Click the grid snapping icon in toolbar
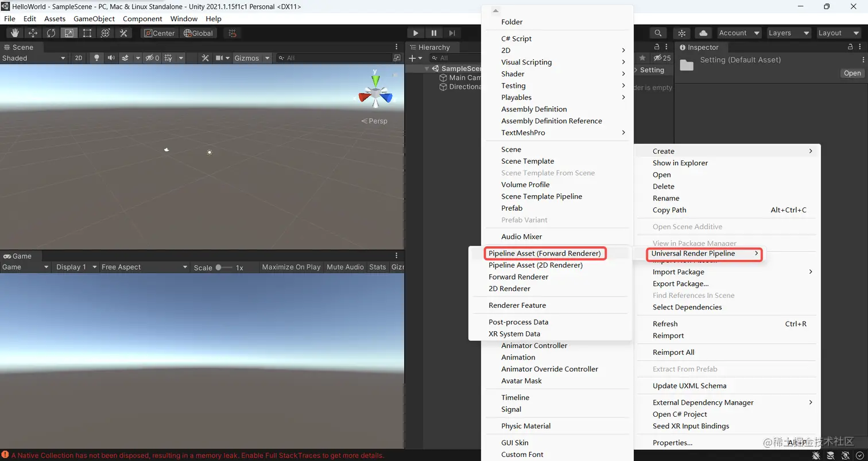This screenshot has width=868, height=461. pos(232,33)
